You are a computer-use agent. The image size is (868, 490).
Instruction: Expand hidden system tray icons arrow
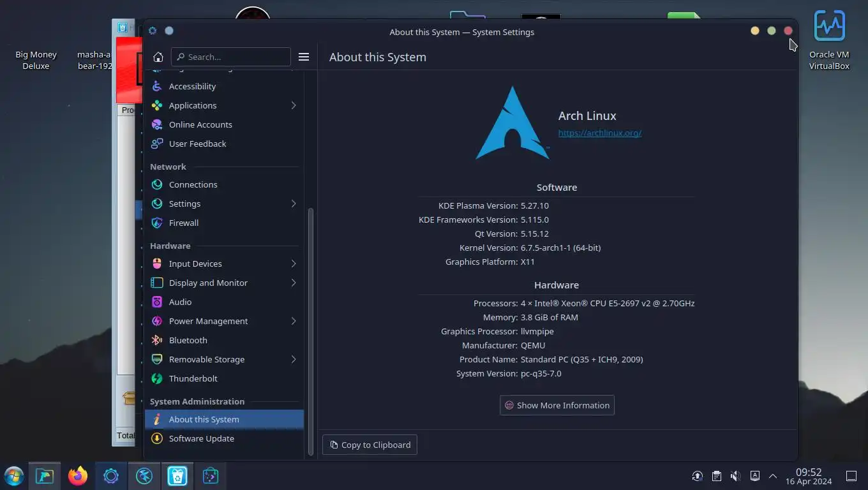pos(773,476)
